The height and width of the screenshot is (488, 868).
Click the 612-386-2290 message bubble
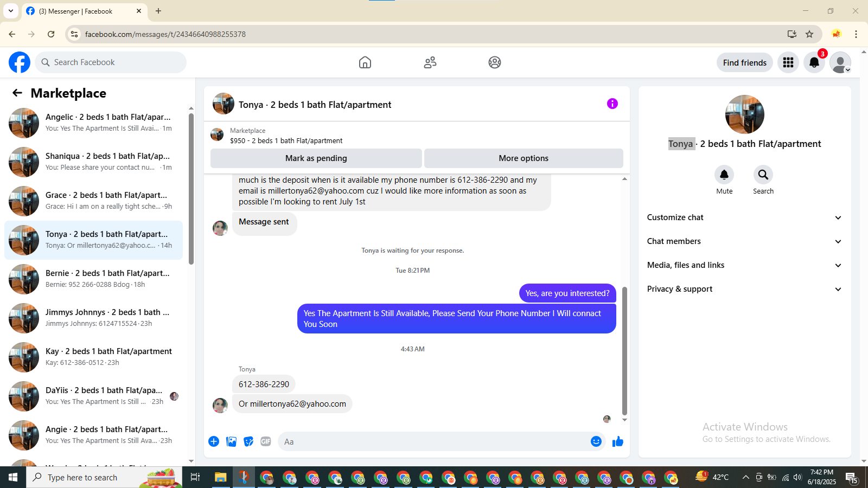click(x=264, y=384)
